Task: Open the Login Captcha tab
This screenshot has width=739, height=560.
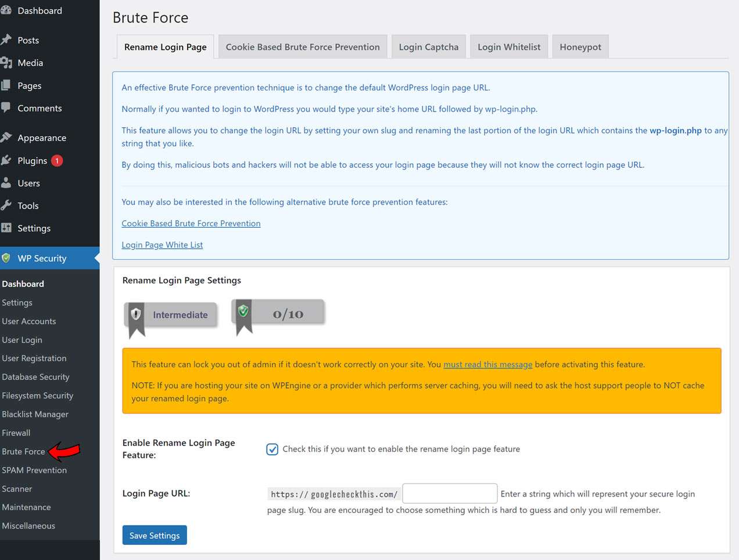Action: [x=429, y=47]
